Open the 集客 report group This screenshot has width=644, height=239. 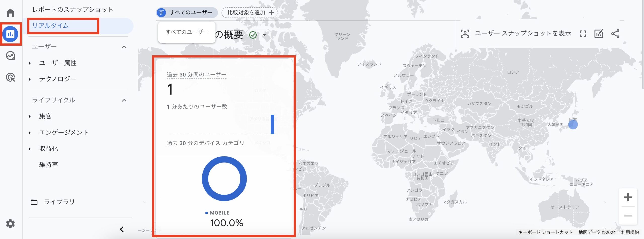coord(45,116)
